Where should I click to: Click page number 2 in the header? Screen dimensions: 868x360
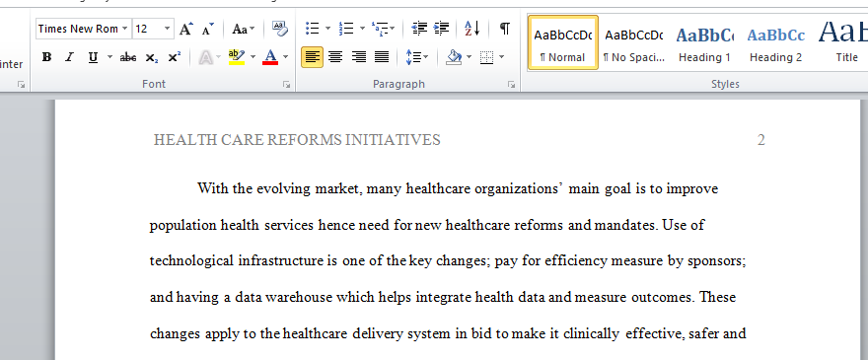(761, 140)
